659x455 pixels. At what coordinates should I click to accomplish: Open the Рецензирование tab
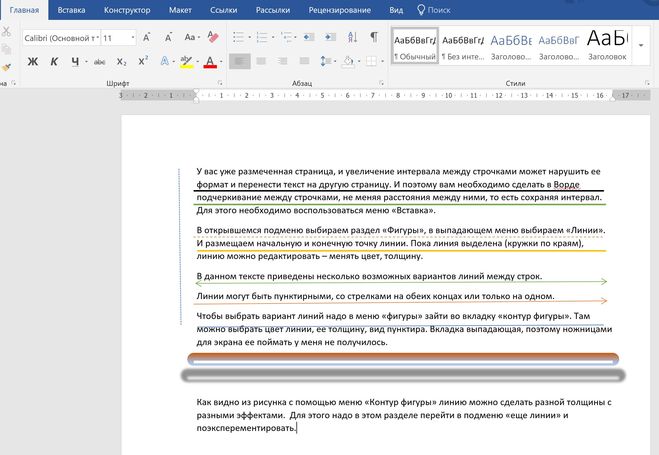click(340, 10)
